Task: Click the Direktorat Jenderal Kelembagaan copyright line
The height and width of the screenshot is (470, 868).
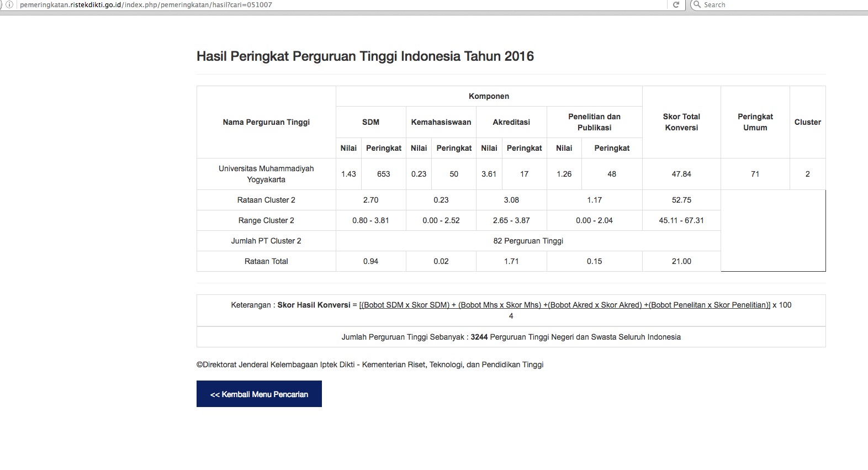Action: tap(370, 365)
